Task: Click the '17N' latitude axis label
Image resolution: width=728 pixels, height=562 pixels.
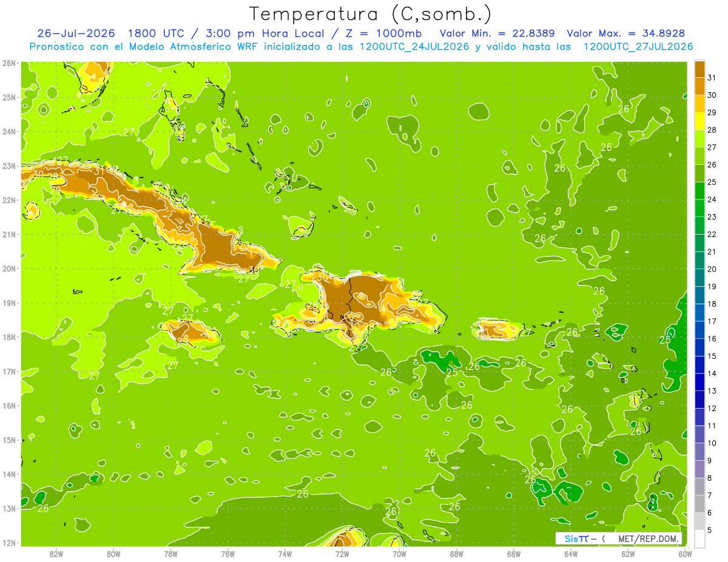Action: click(8, 371)
